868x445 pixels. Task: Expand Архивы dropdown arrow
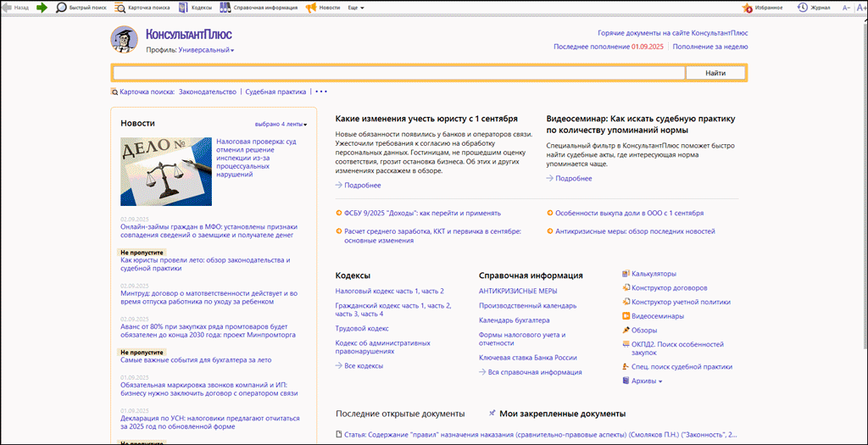[660, 381]
